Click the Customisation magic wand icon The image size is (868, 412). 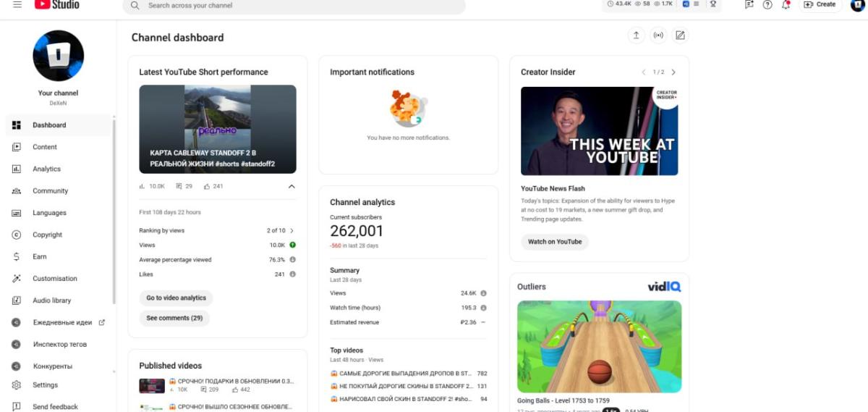point(17,279)
